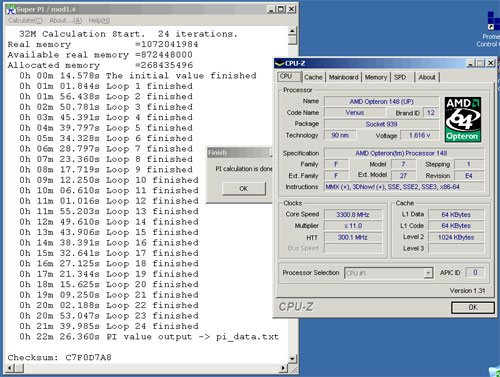Click the Technology value 90 nm
Screen dimensions: 500x377
(340, 135)
